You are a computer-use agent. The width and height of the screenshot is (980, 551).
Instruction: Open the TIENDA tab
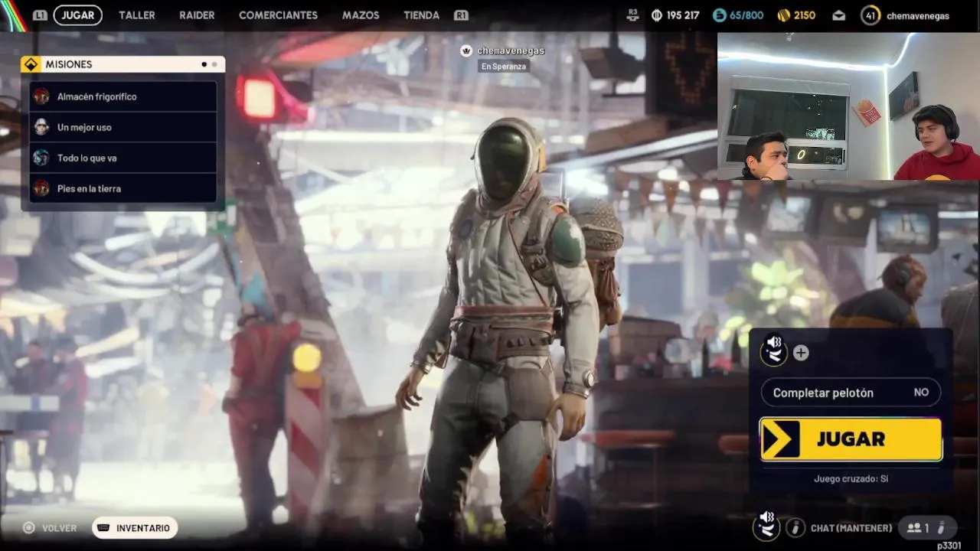point(421,15)
